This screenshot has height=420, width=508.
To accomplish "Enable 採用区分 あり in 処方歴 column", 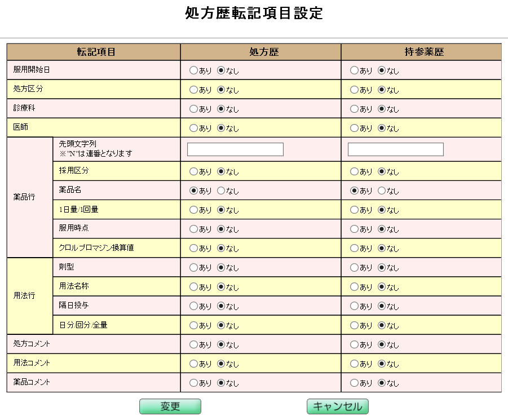I will tap(194, 171).
